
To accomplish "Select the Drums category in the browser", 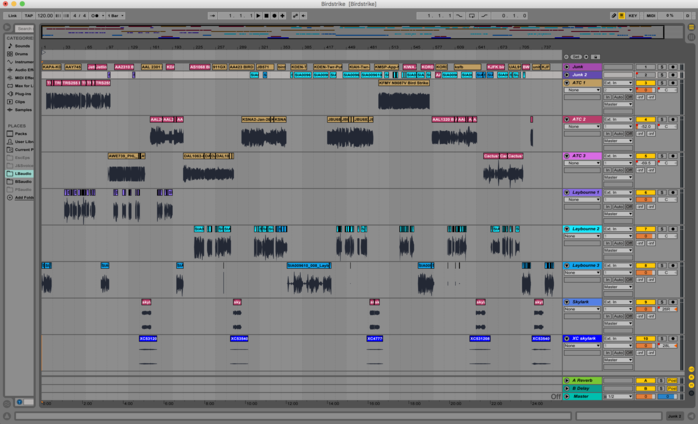I will click(21, 53).
